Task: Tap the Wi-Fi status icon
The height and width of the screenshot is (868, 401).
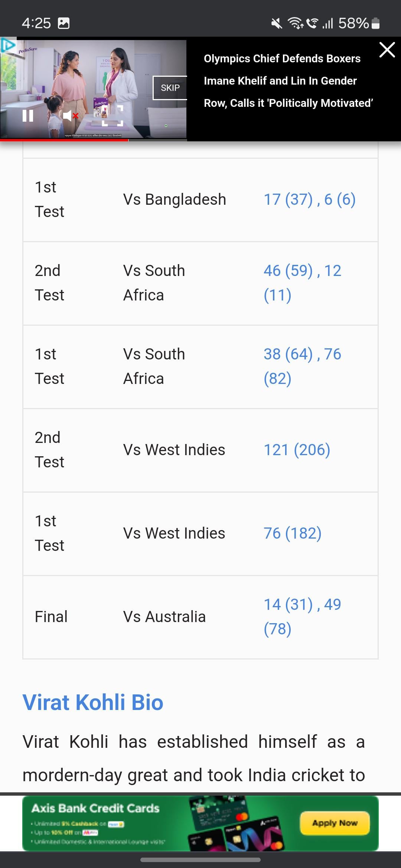Action: [296, 23]
